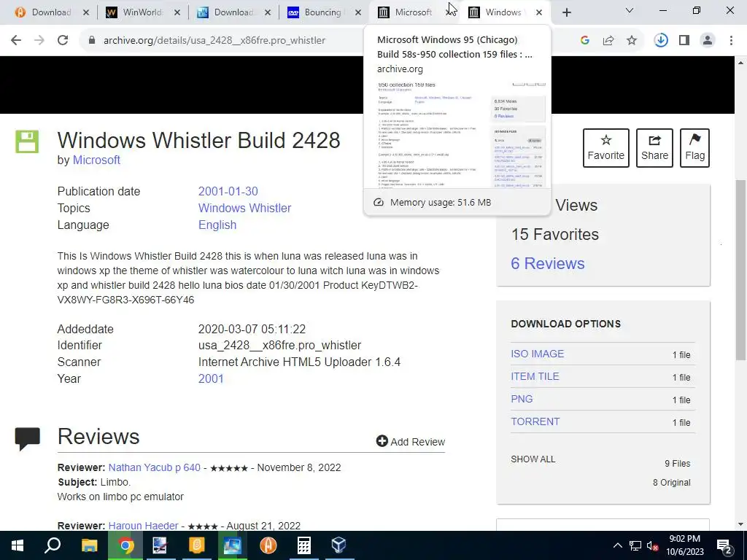Show hidden system tray icons
This screenshot has height=560, width=747.
[x=617, y=545]
